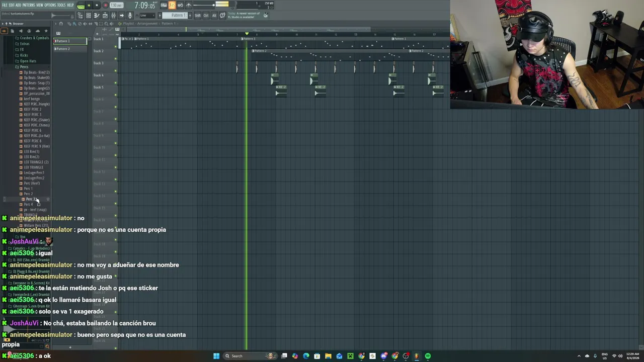Viewport: 644px width, 362px height.
Task: Click the stop playback button
Action: (x=97, y=6)
